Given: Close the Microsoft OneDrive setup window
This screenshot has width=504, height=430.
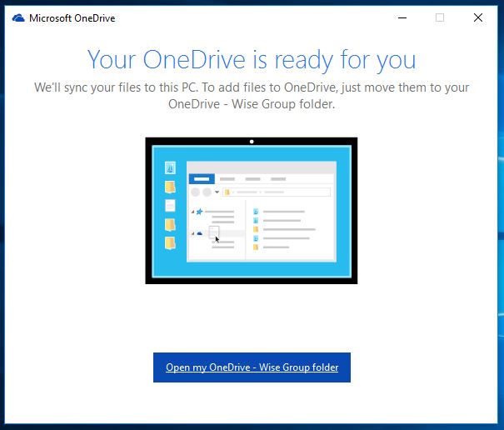Looking at the screenshot, I should pos(478,17).
